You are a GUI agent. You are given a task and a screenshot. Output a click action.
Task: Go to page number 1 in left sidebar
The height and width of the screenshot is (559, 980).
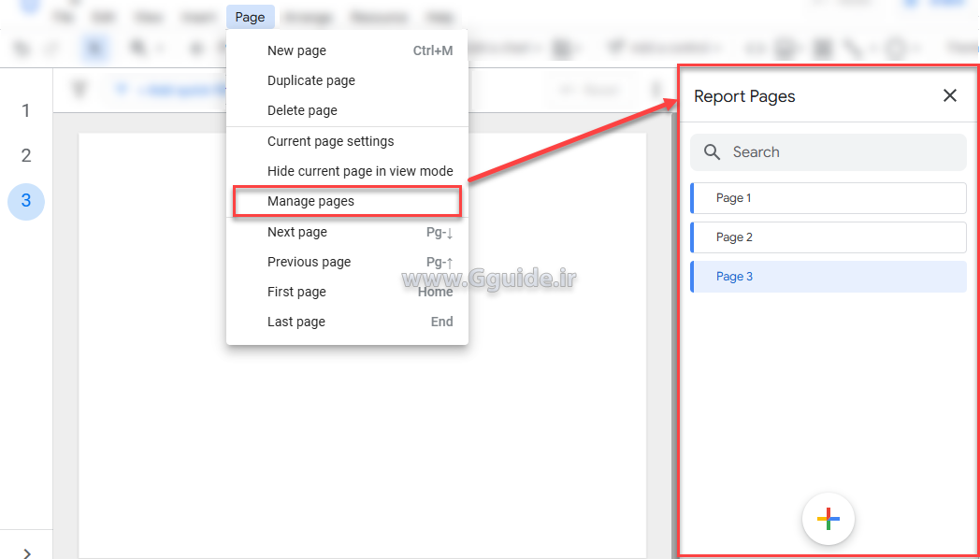pyautogui.click(x=26, y=111)
